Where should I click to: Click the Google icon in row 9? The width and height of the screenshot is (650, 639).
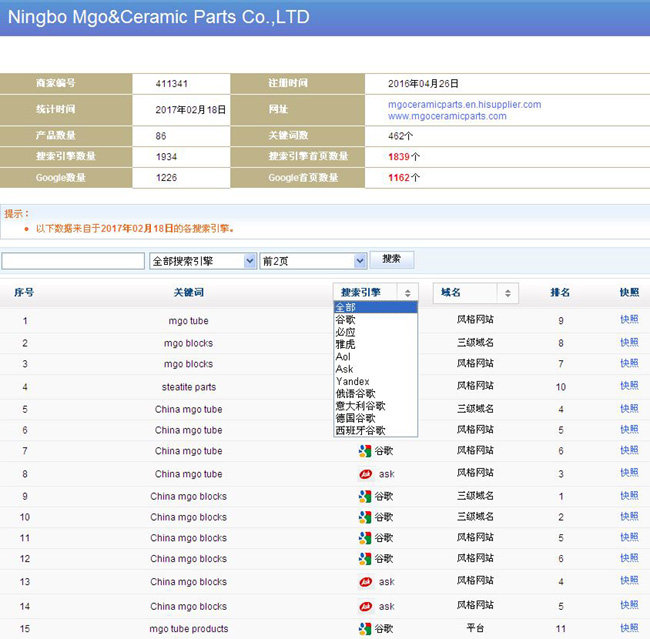pyautogui.click(x=365, y=496)
